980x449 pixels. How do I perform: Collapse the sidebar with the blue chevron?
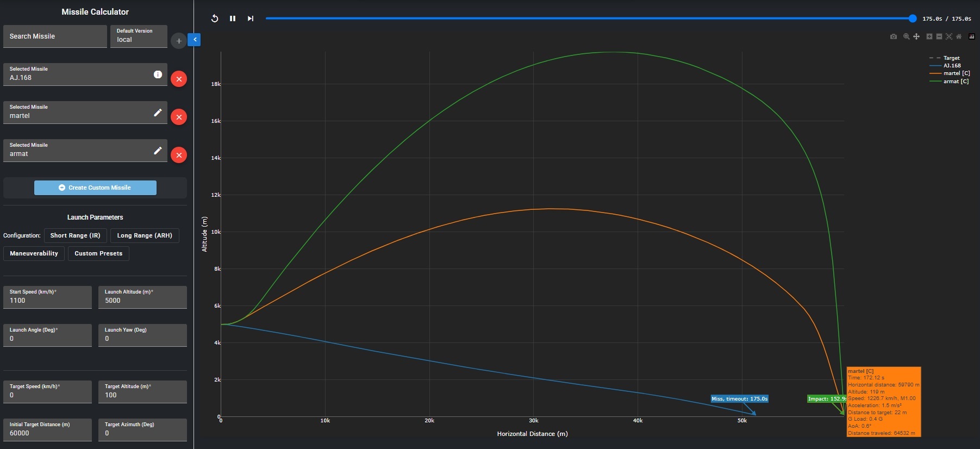(x=194, y=40)
